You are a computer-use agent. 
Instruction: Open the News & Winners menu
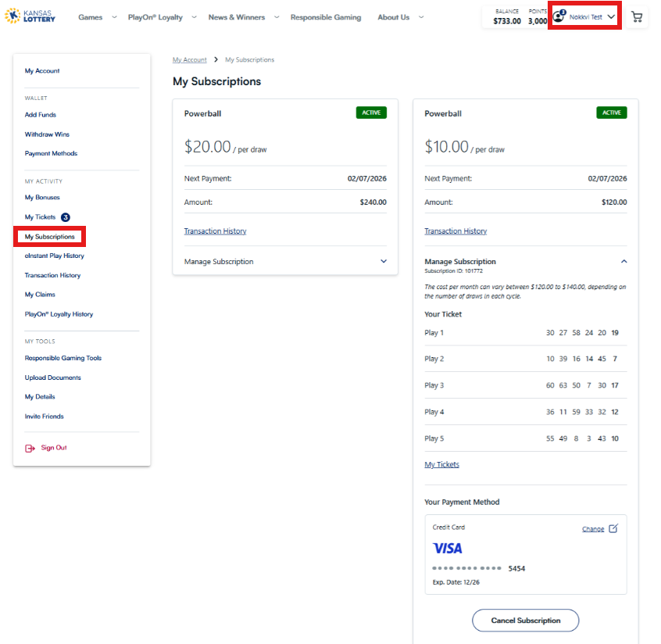[237, 17]
